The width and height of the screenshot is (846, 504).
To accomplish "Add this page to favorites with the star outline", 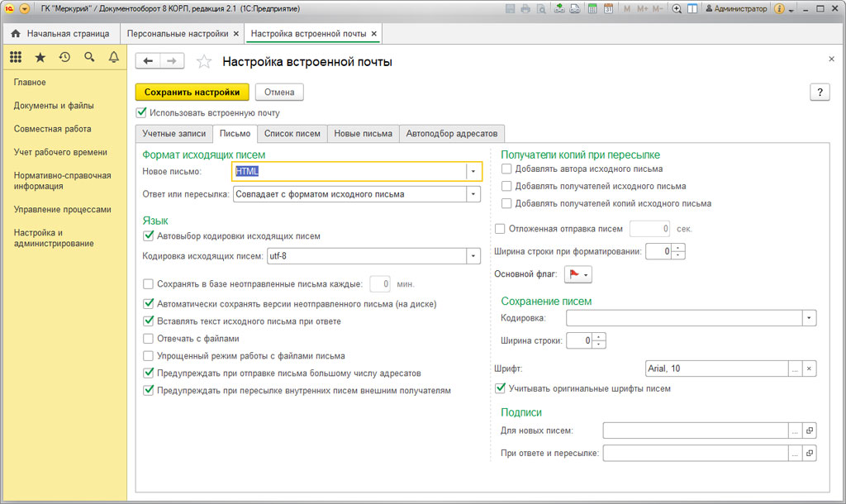I will pyautogui.click(x=205, y=62).
